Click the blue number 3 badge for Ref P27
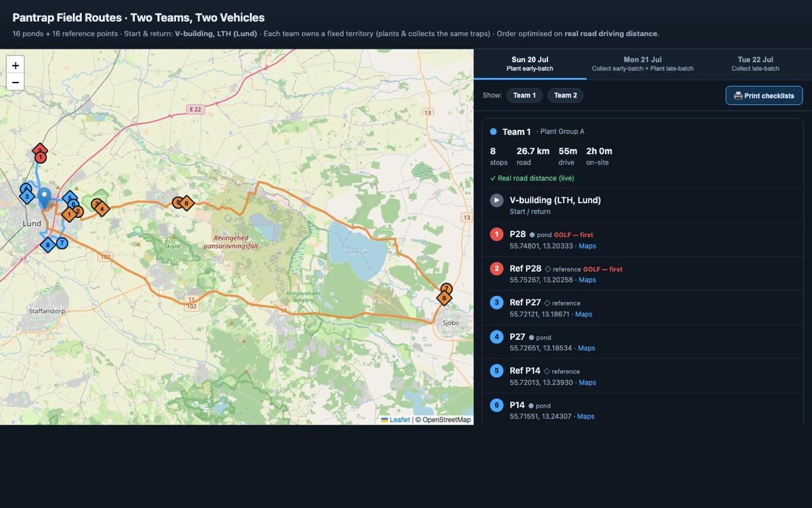The image size is (812, 508). (x=497, y=303)
